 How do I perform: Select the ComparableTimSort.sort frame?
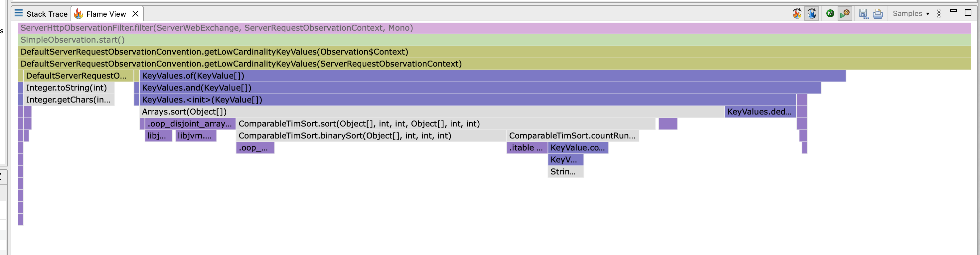coord(445,124)
